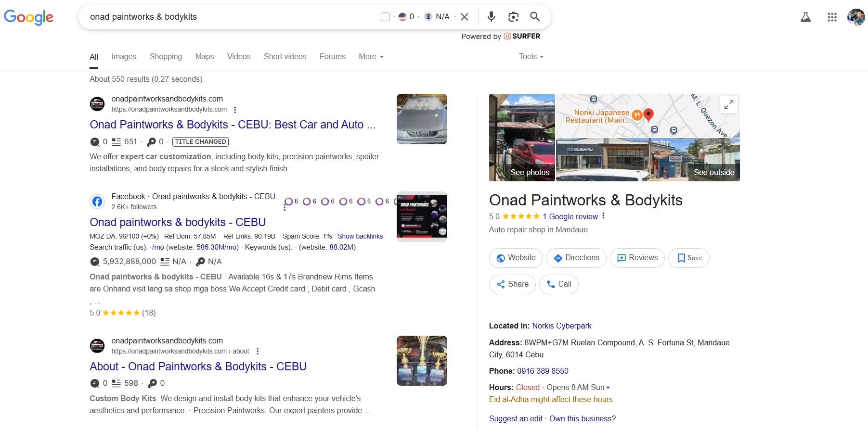Click Own this business? link
The height and width of the screenshot is (429, 868).
[x=583, y=418]
